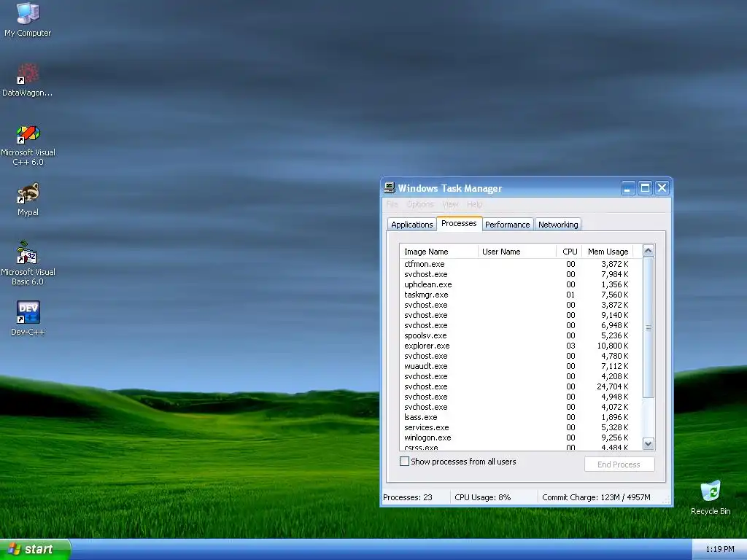
Task: Click the Task Manager title bar icon
Action: (x=390, y=188)
